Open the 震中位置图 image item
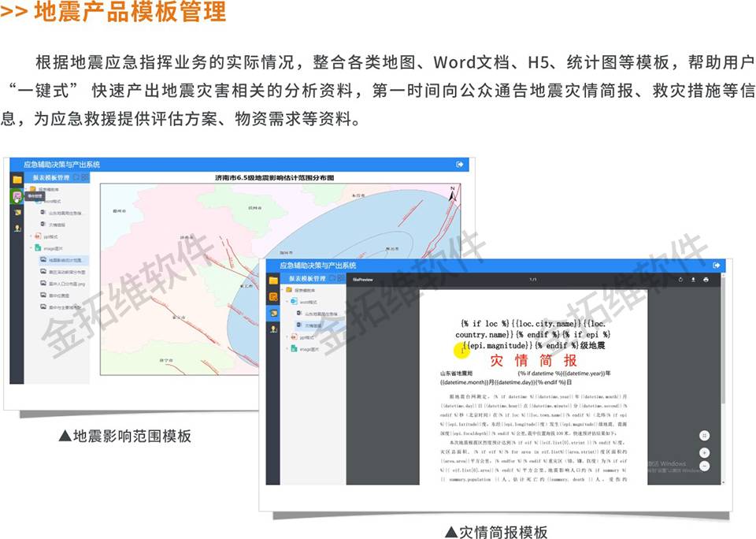Viewport: 756px width, 539px height. point(55,296)
